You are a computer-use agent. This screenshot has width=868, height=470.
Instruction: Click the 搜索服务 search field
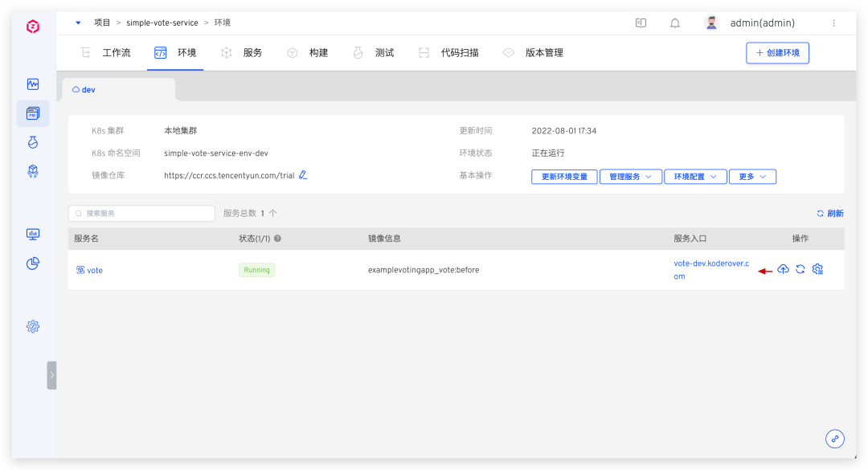click(142, 214)
